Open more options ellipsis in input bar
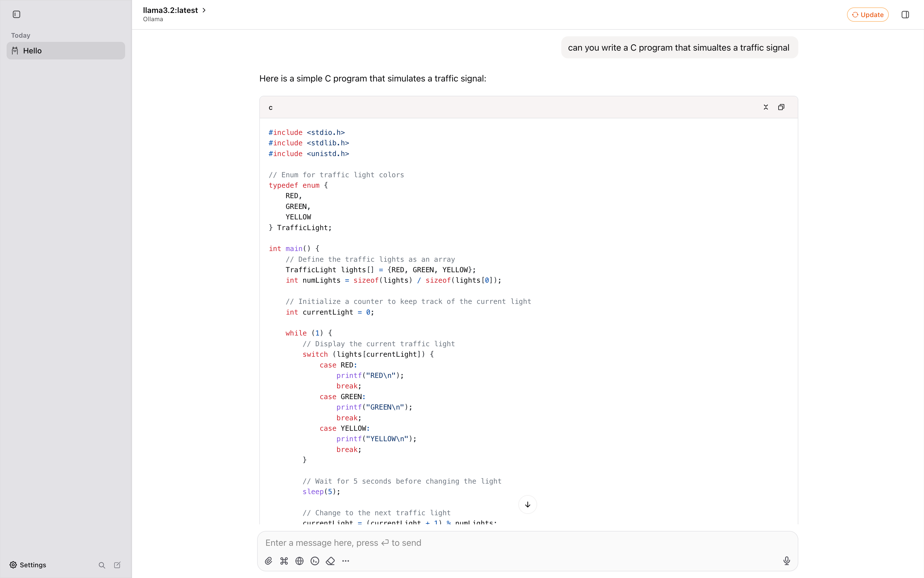Image resolution: width=924 pixels, height=578 pixels. tap(346, 561)
